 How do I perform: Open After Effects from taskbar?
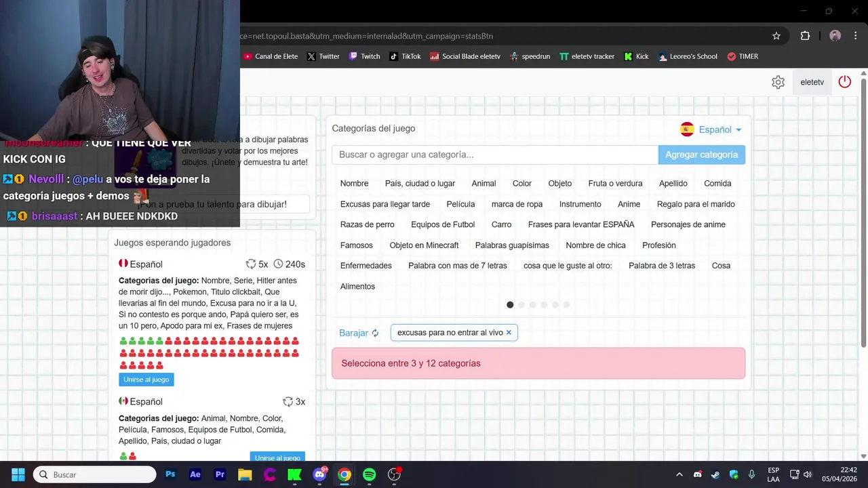coord(195,474)
